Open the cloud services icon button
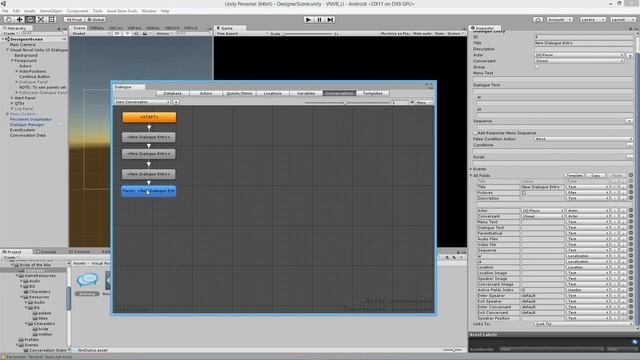 (x=538, y=20)
